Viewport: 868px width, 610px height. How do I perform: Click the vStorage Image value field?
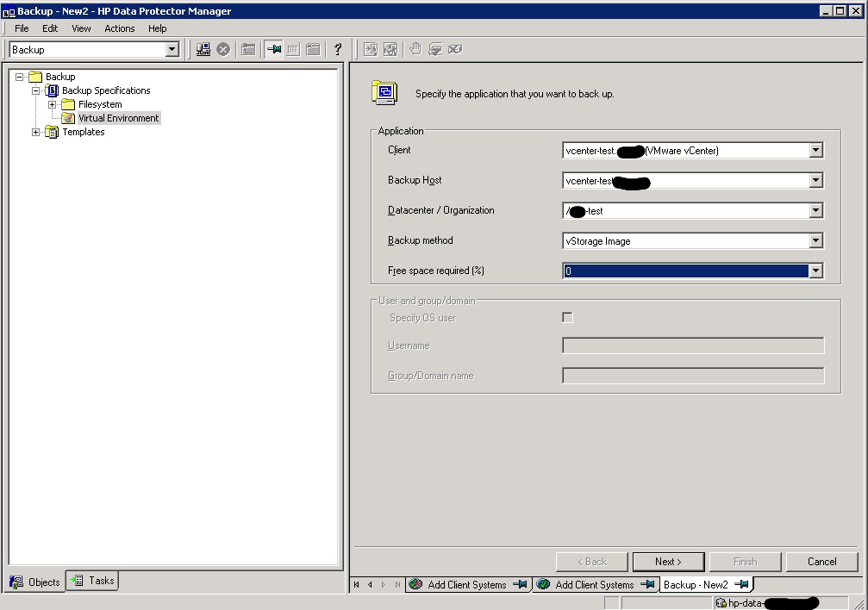pos(685,240)
